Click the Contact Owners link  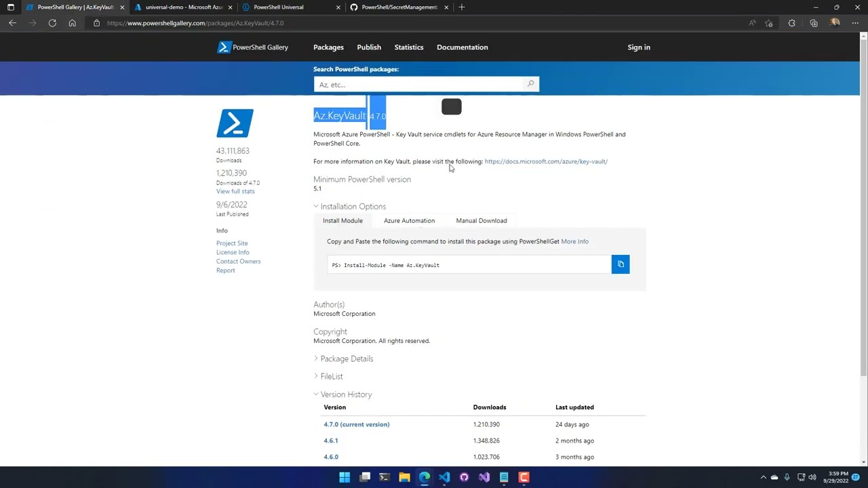[238, 262]
